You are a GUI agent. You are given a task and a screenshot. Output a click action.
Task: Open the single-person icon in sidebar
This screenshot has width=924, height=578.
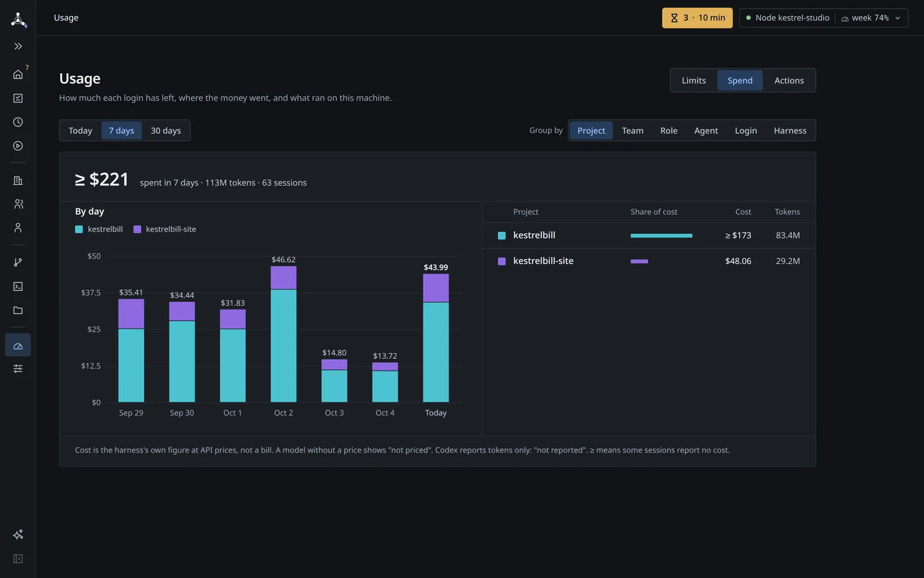pos(18,228)
